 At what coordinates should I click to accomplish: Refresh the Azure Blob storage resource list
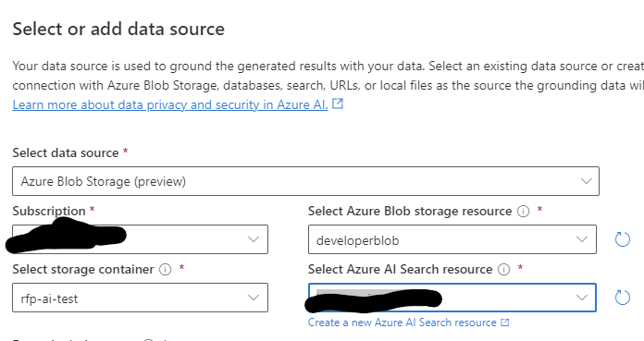pyautogui.click(x=622, y=239)
